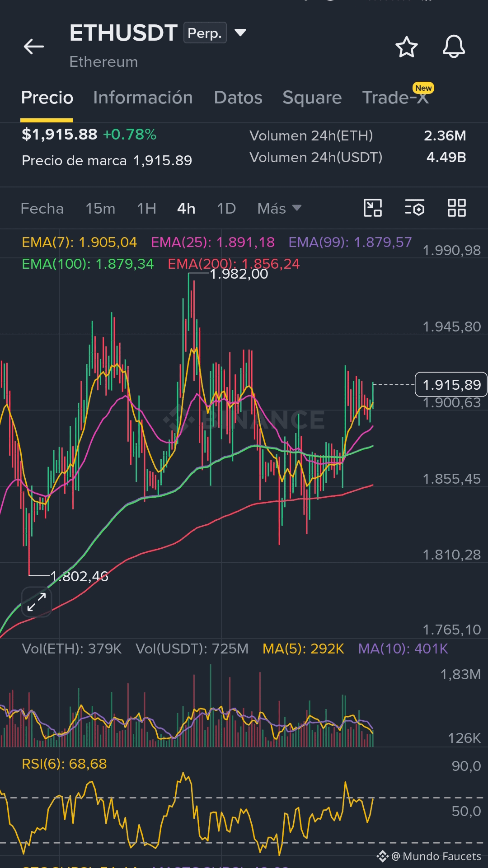Go back with the left arrow
Screen dimensions: 488x868
pos(34,46)
